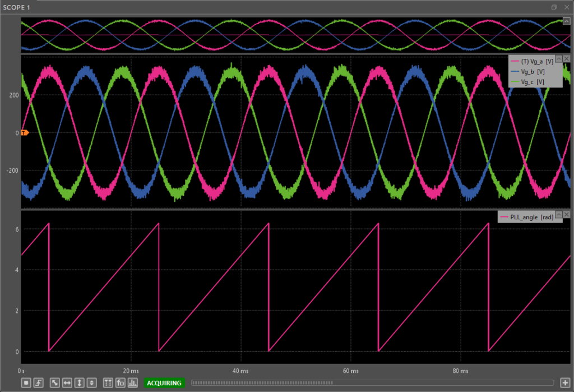Click the 0 s time axis label

(21, 371)
